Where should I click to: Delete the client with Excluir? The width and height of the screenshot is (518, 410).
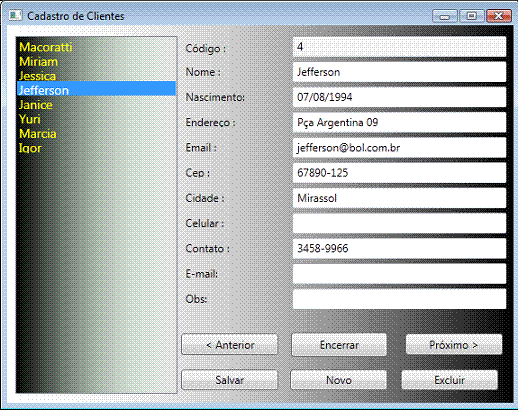449,380
